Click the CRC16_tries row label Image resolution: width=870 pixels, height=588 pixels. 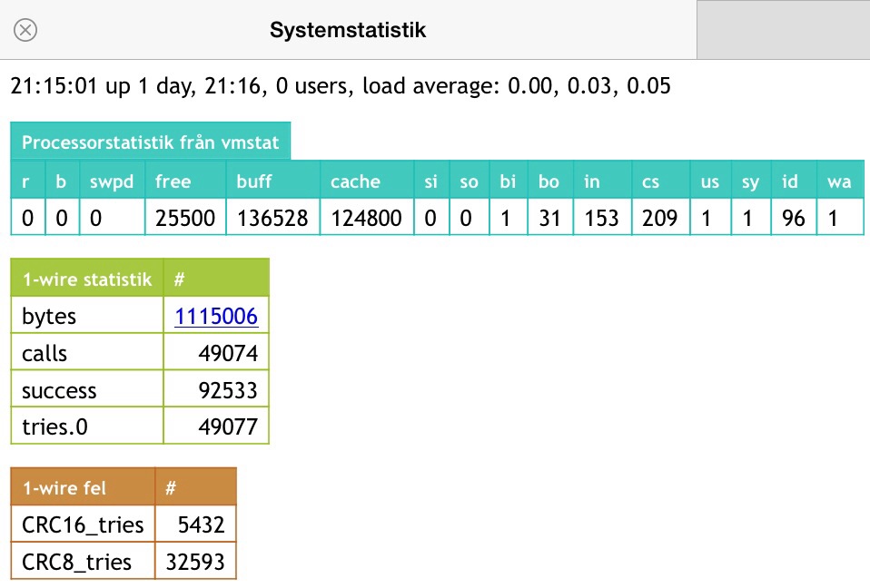click(x=83, y=524)
